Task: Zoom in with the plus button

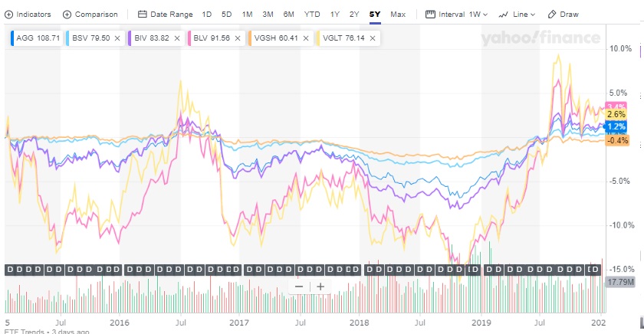Action: [x=320, y=287]
